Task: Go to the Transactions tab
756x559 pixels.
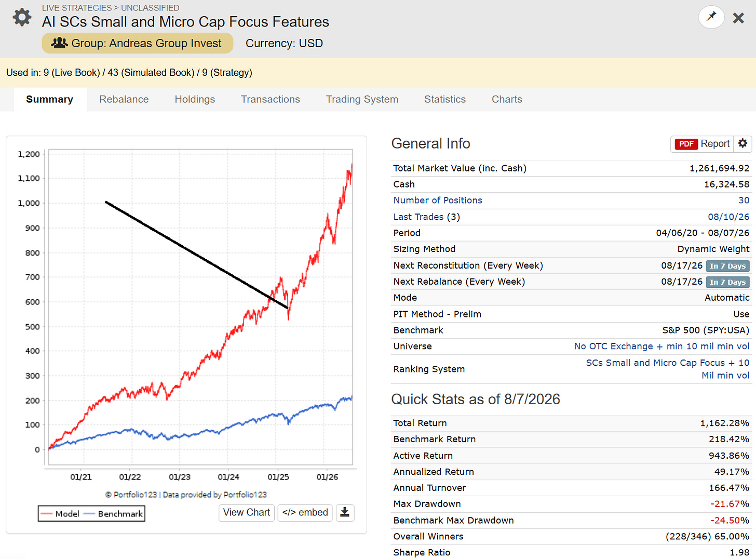Action: [271, 99]
